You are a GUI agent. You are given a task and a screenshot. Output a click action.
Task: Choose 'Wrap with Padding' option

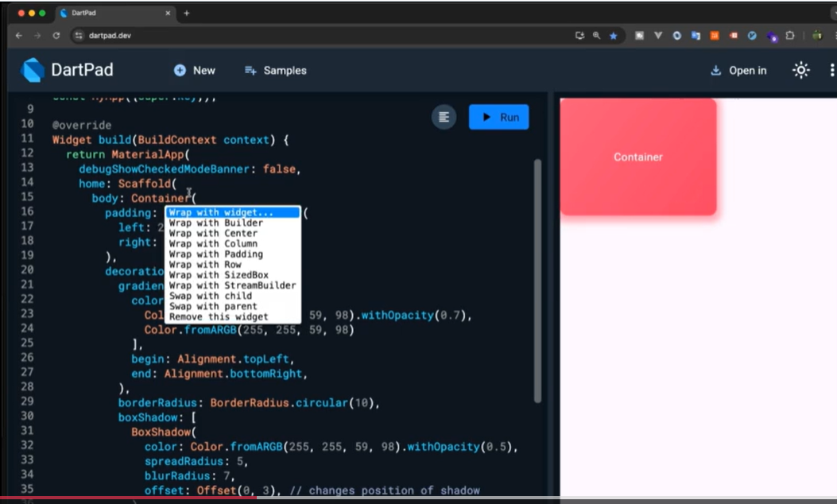click(x=233, y=254)
